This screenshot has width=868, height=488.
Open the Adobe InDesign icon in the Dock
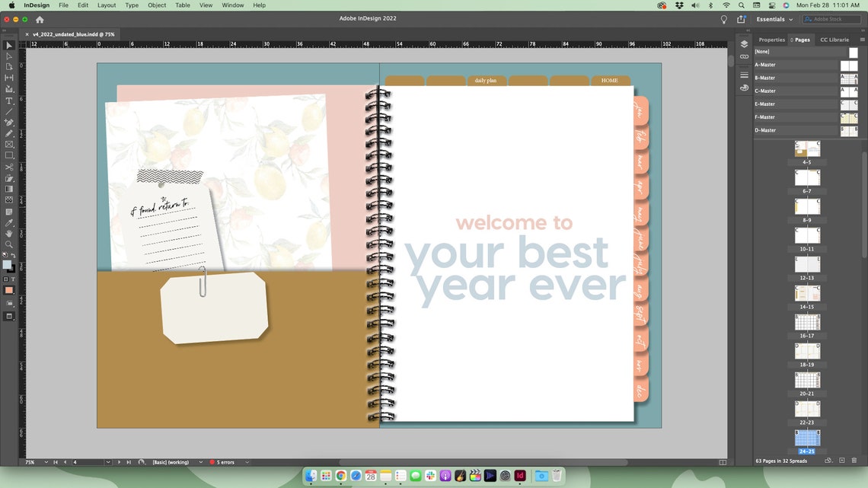(x=520, y=476)
